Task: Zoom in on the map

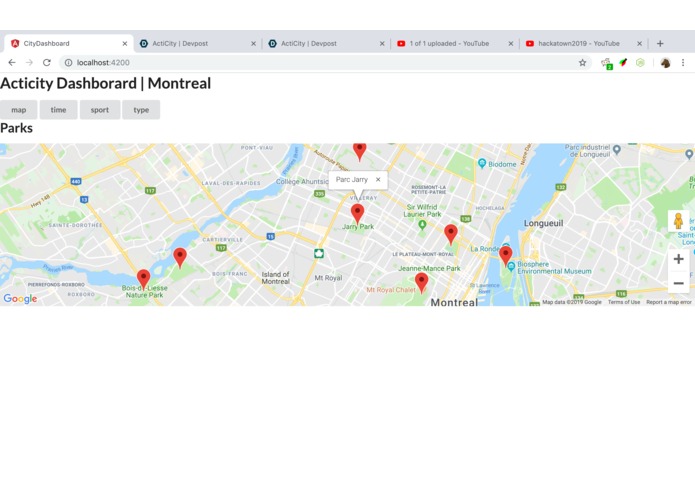Action: tap(678, 259)
